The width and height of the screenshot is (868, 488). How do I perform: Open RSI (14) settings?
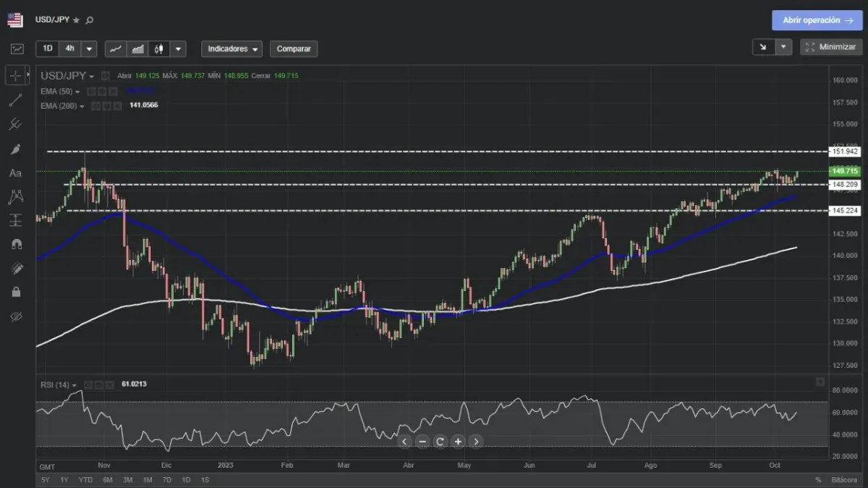98,385
